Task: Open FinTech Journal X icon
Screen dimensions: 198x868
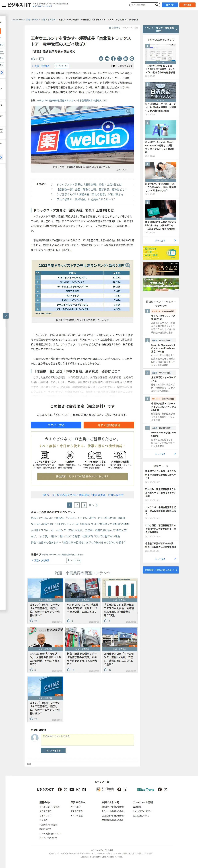Action: coord(125,790)
